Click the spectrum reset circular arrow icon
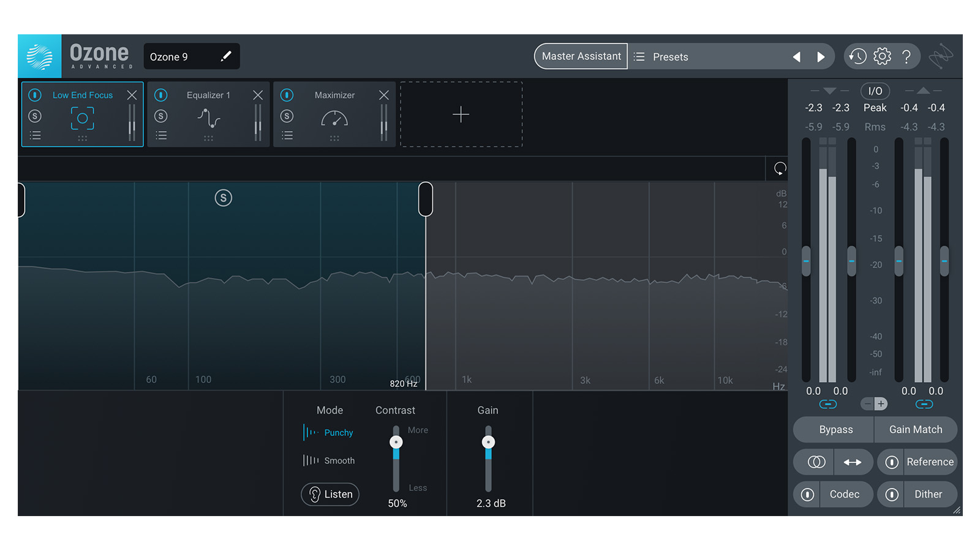The height and width of the screenshot is (551, 980). click(x=780, y=168)
